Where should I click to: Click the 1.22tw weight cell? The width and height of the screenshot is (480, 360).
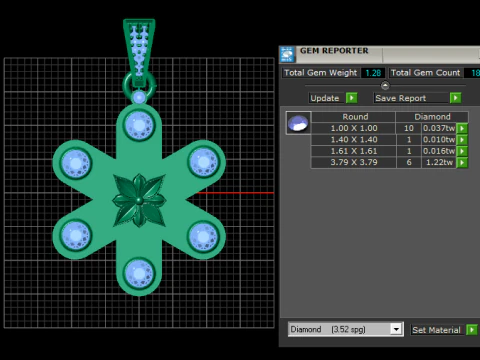[x=439, y=162]
